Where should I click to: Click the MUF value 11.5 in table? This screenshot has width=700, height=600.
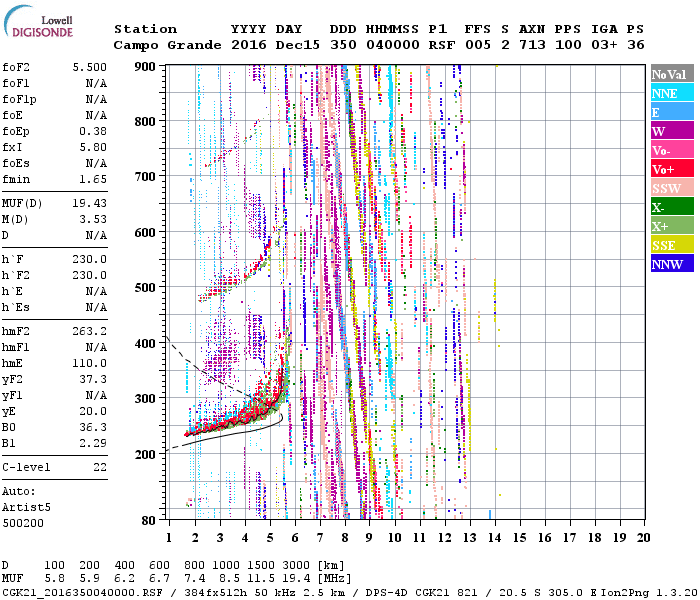click(261, 579)
